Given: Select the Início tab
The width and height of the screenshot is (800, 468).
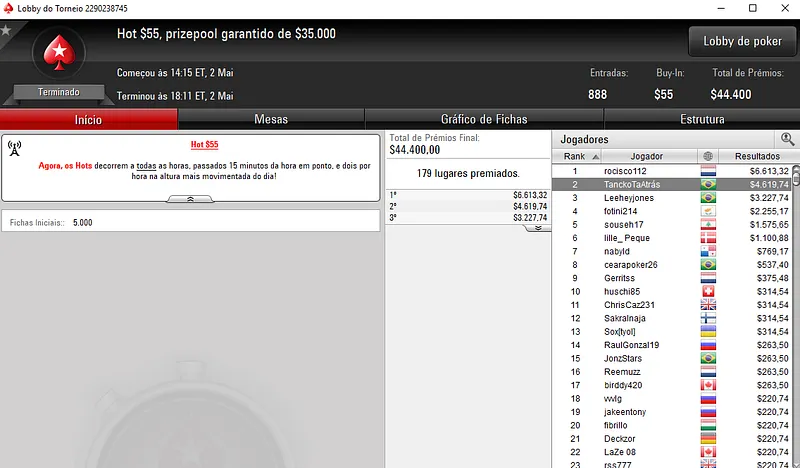Looking at the screenshot, I should (89, 119).
